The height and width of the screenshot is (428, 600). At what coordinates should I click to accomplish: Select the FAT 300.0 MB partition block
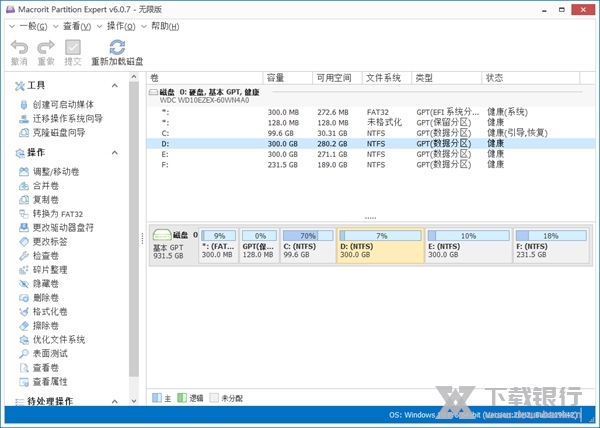tap(219, 246)
